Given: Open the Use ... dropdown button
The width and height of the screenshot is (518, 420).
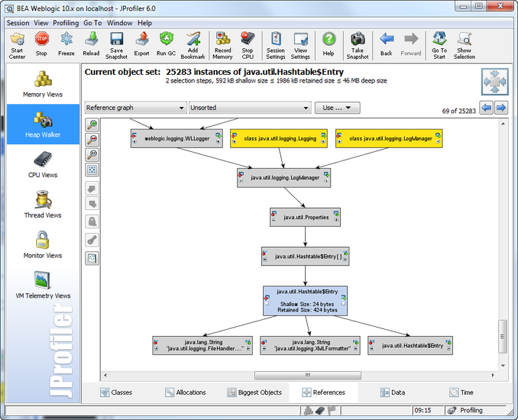Looking at the screenshot, I should click(337, 108).
